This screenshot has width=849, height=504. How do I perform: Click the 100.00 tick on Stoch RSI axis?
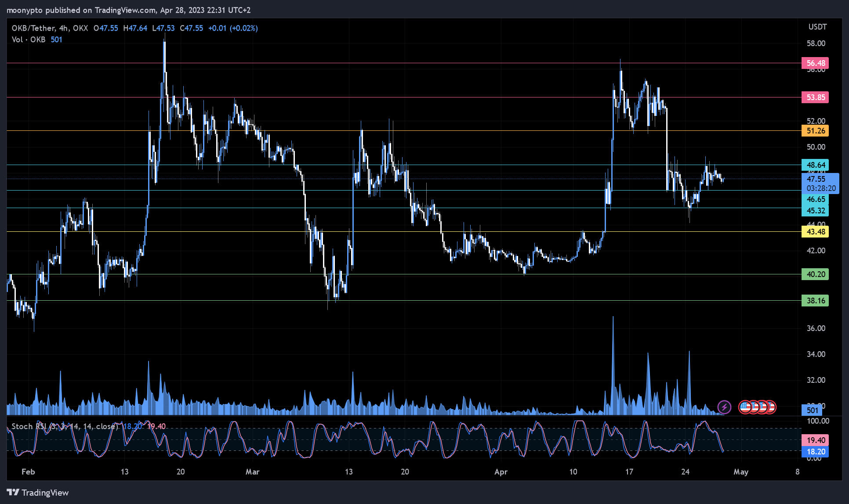coord(818,421)
